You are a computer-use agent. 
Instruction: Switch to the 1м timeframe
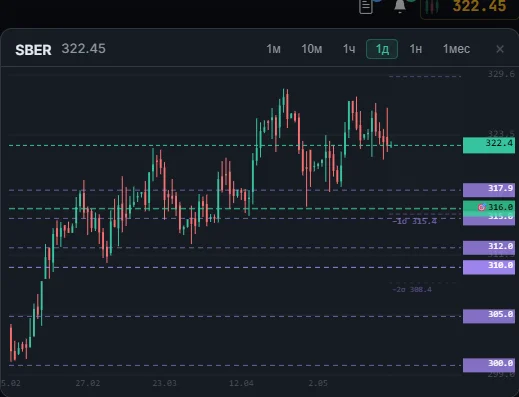click(x=273, y=49)
